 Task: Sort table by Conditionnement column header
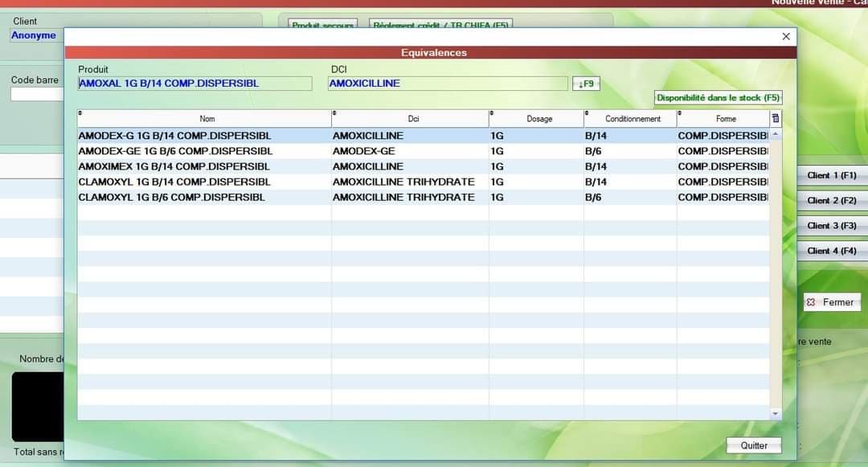point(633,118)
